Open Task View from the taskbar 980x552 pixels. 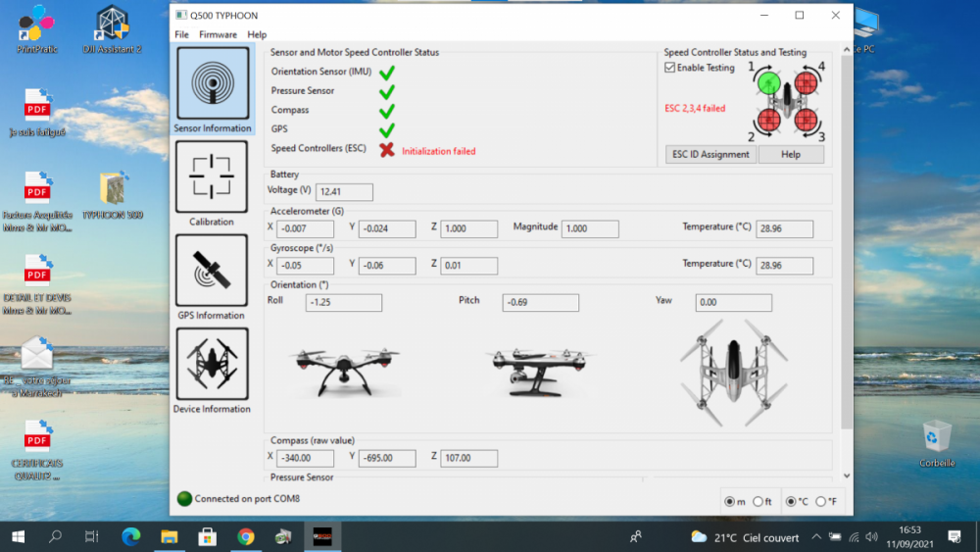[x=92, y=536]
